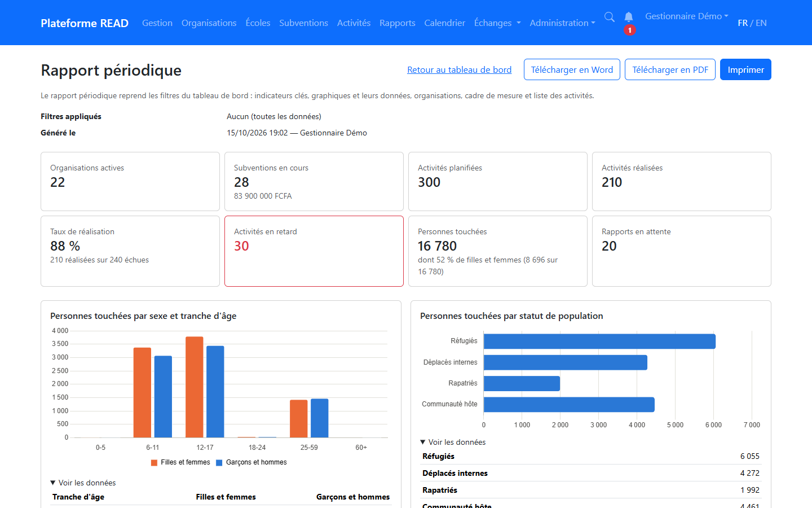Select the Rapatriés 1 992 data row
812x508 pixels.
tap(591, 490)
